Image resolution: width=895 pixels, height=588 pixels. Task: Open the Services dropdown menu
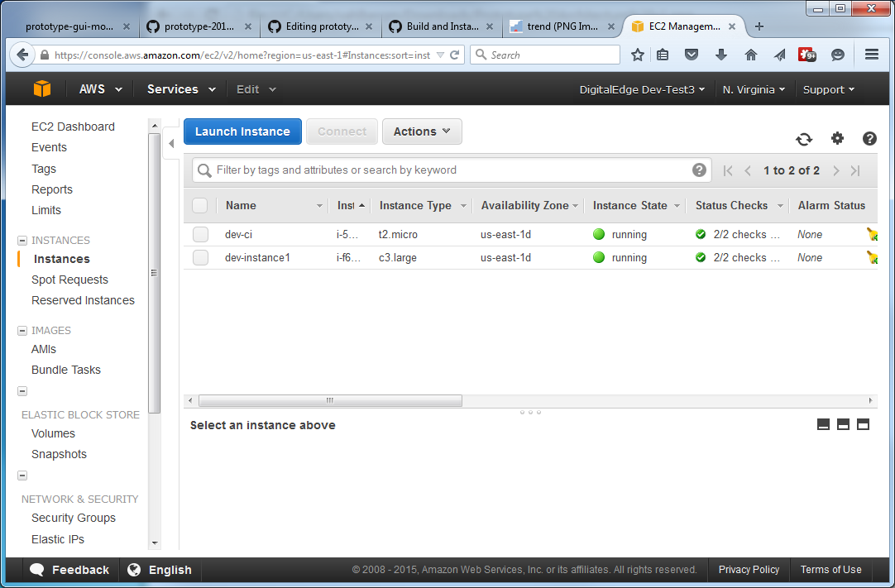181,89
